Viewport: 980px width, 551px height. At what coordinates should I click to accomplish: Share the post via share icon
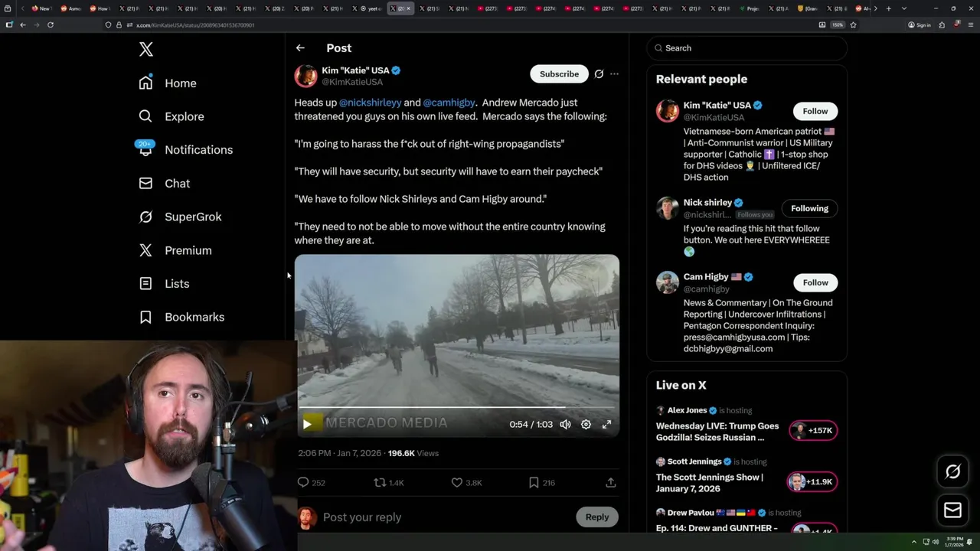(x=610, y=483)
